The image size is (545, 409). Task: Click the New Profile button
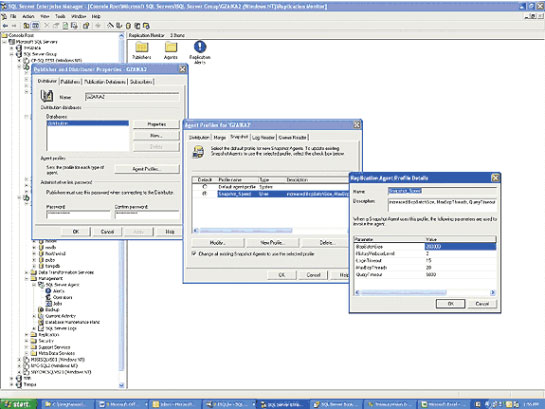[272, 243]
